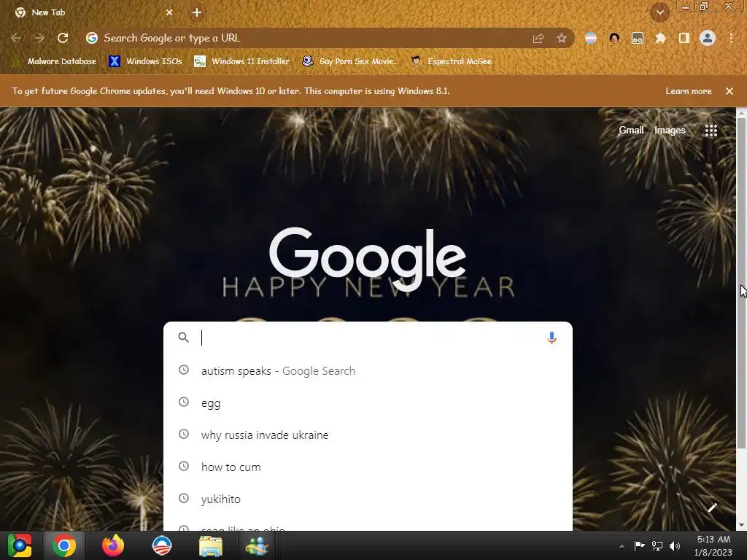This screenshot has height=560, width=747.
Task: Open File Explorer from taskbar
Action: click(x=211, y=546)
